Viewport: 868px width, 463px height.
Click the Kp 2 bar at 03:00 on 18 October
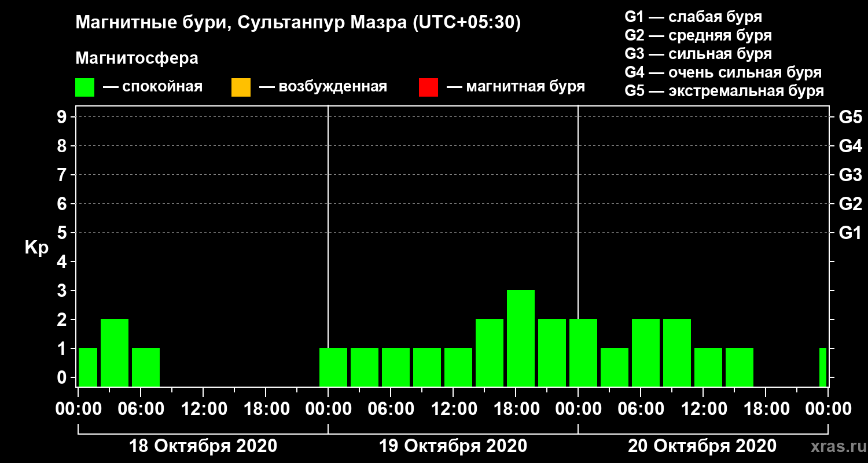115,352
